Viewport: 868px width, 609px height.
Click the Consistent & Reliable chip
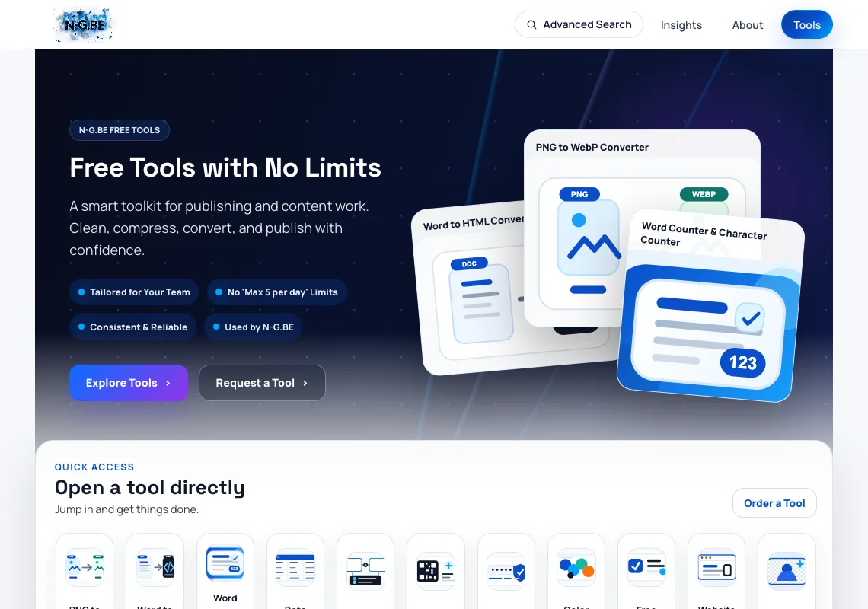pyautogui.click(x=132, y=327)
